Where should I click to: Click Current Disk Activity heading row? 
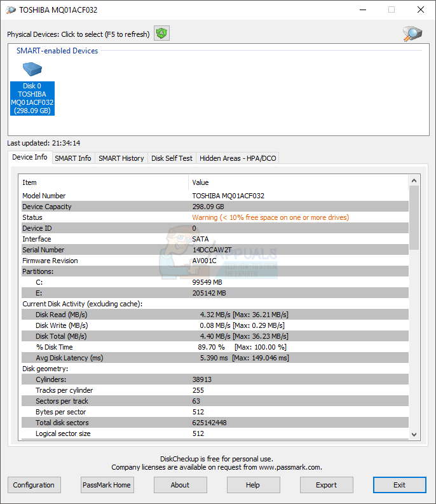[x=215, y=304]
